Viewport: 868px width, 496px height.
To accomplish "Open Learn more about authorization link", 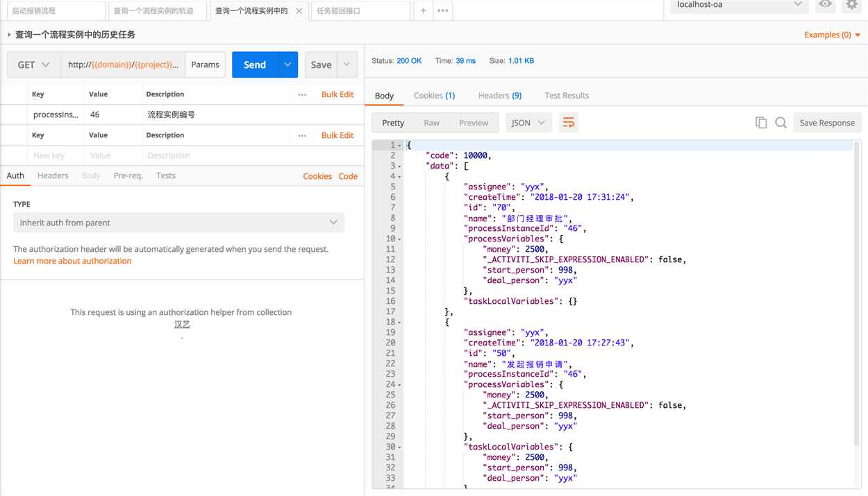I will (x=72, y=261).
